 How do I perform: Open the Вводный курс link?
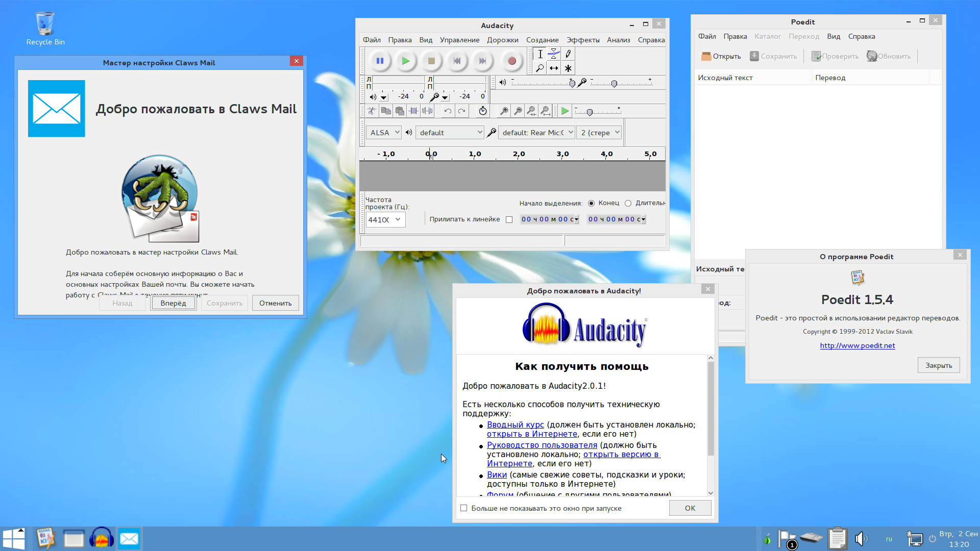515,424
